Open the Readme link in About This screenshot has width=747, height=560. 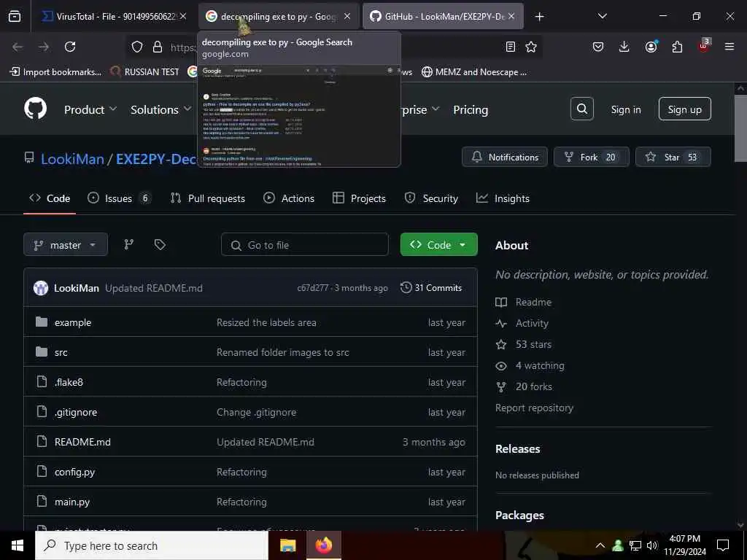point(524,302)
